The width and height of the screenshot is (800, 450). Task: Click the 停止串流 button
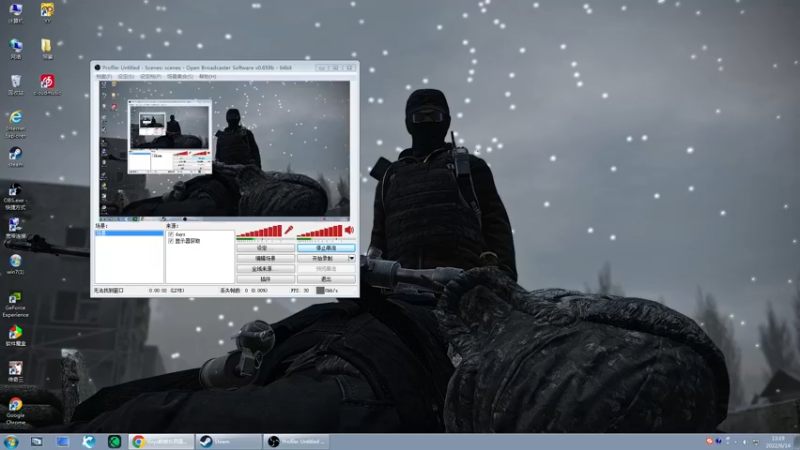click(326, 248)
